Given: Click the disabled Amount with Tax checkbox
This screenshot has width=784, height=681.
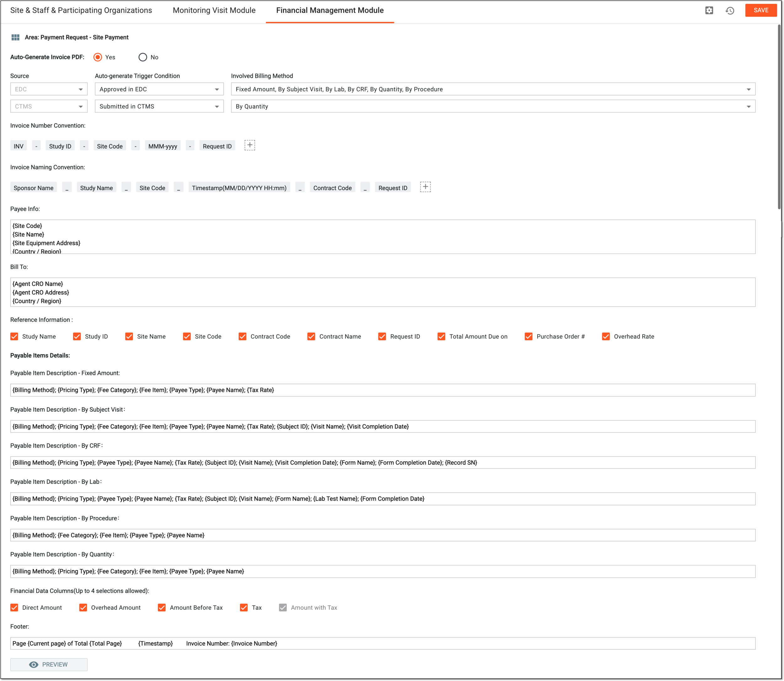Looking at the screenshot, I should pyautogui.click(x=283, y=607).
